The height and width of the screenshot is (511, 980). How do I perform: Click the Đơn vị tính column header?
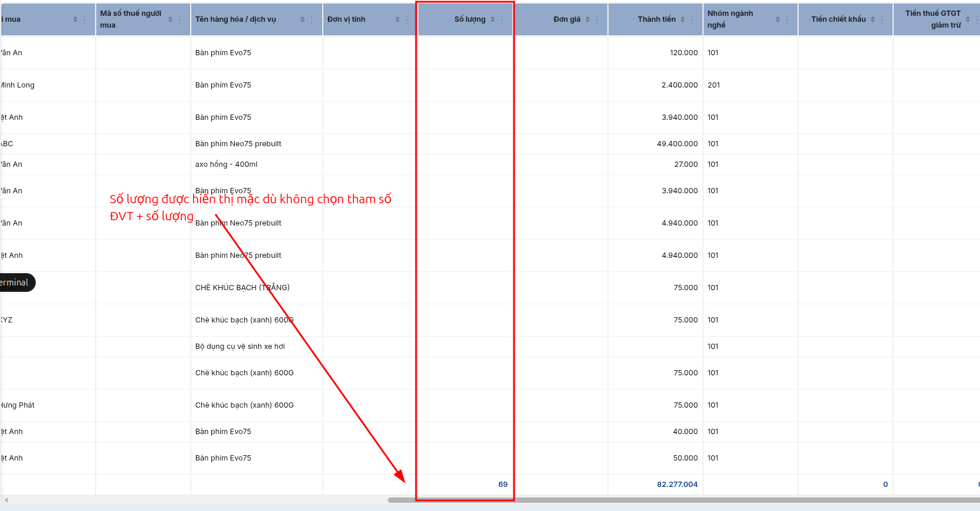[346, 19]
